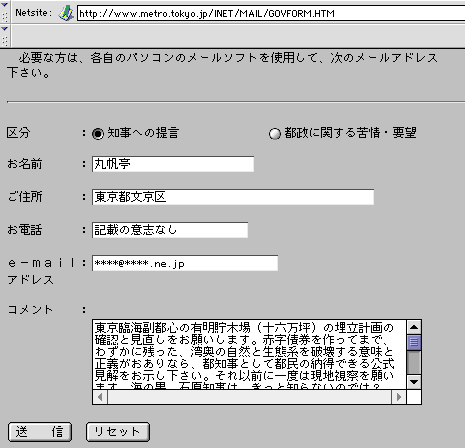This screenshot has width=465, height=448.
Task: Click the ご住所 address text field
Action: point(233,197)
